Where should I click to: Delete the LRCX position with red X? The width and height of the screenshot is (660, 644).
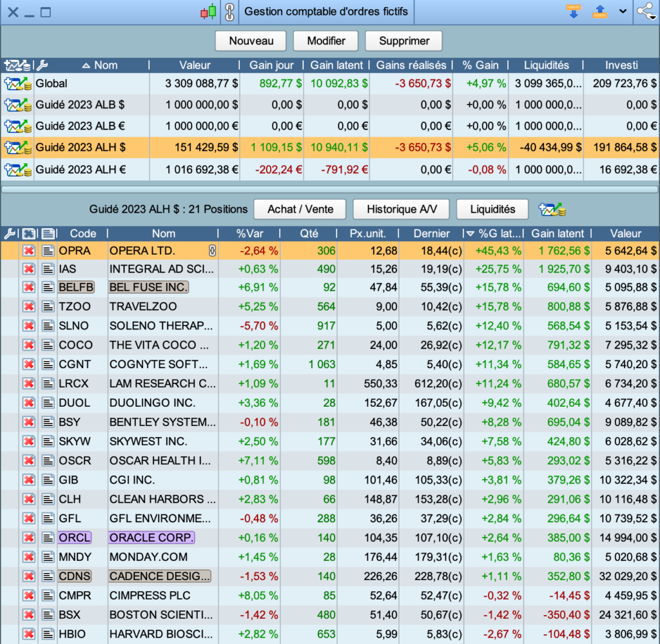(28, 384)
